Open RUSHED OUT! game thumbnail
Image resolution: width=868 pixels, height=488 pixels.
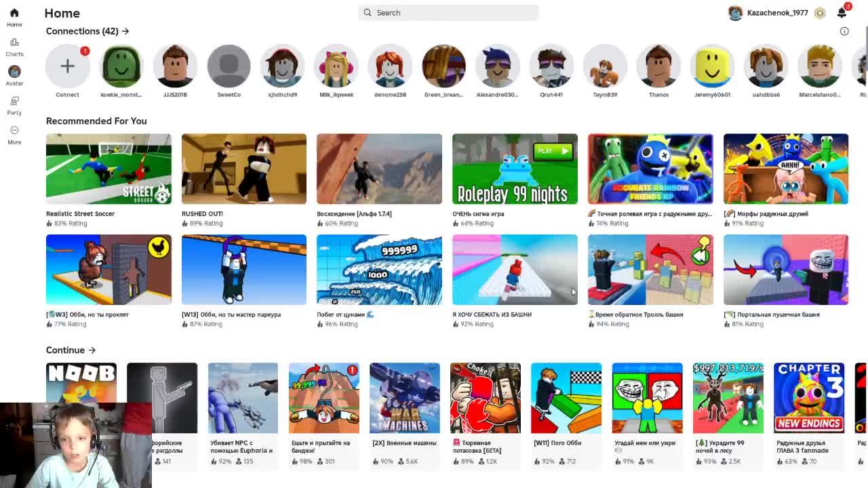(244, 169)
